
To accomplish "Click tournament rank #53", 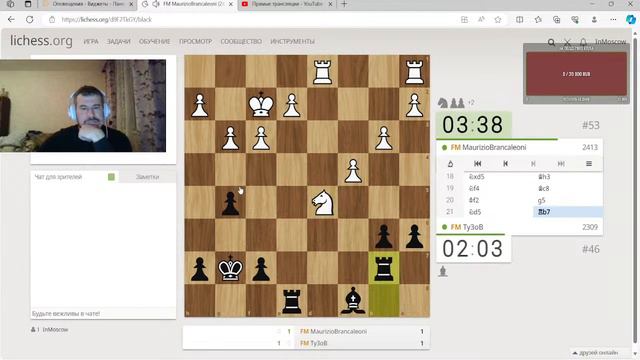I will pos(590,125).
